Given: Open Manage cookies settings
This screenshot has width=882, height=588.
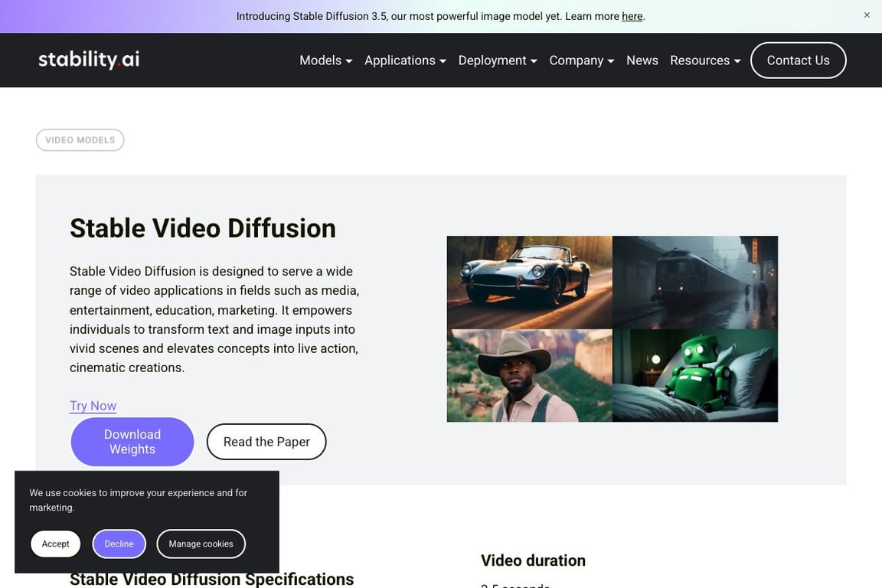Looking at the screenshot, I should (x=201, y=544).
